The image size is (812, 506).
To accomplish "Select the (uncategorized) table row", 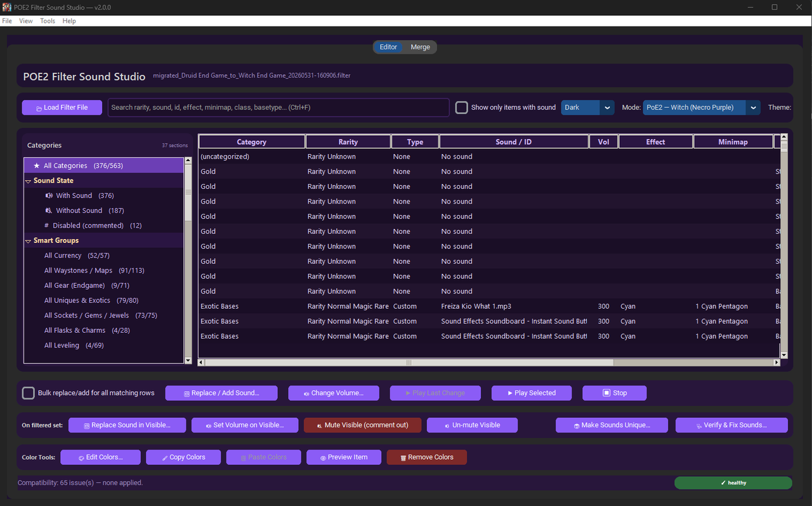I will click(488, 157).
